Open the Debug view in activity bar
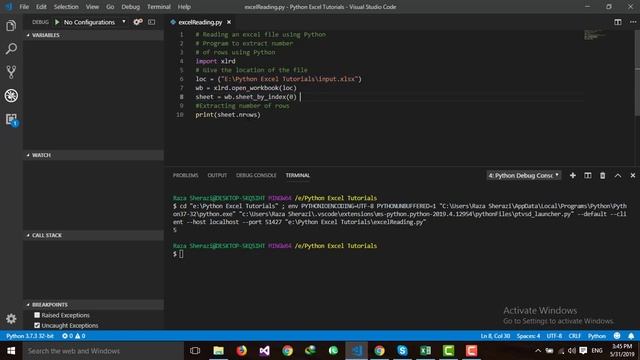This screenshot has height=360, width=640. [11, 96]
